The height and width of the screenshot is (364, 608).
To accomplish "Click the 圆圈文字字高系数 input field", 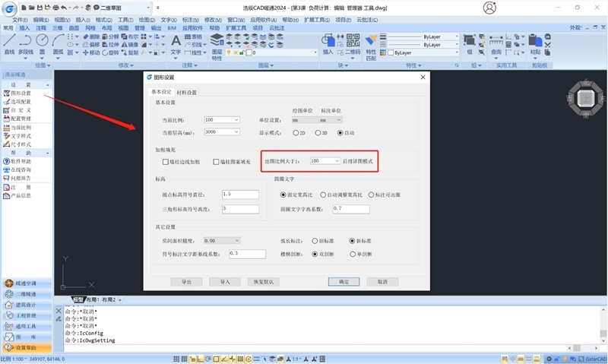I will (351, 209).
